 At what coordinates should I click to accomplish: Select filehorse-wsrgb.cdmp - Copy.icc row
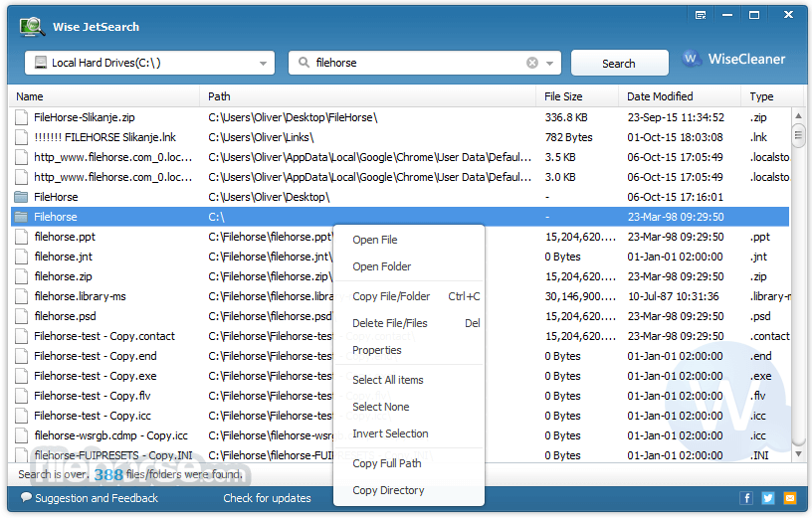point(400,435)
